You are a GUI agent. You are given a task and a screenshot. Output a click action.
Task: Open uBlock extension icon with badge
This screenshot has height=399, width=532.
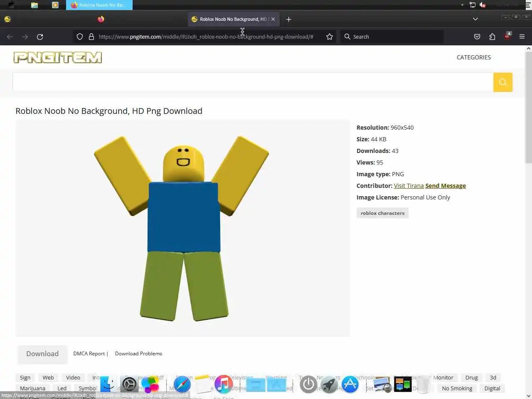(507, 36)
